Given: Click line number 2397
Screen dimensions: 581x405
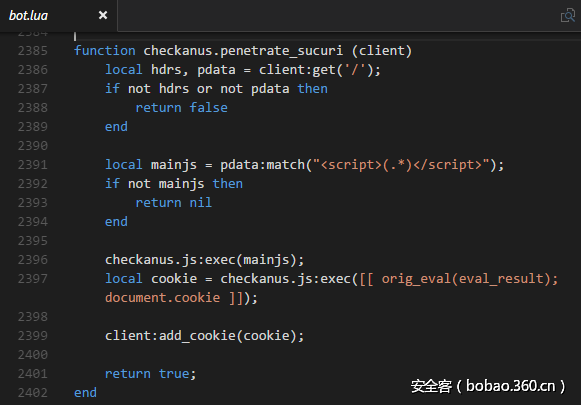Looking at the screenshot, I should [33, 279].
